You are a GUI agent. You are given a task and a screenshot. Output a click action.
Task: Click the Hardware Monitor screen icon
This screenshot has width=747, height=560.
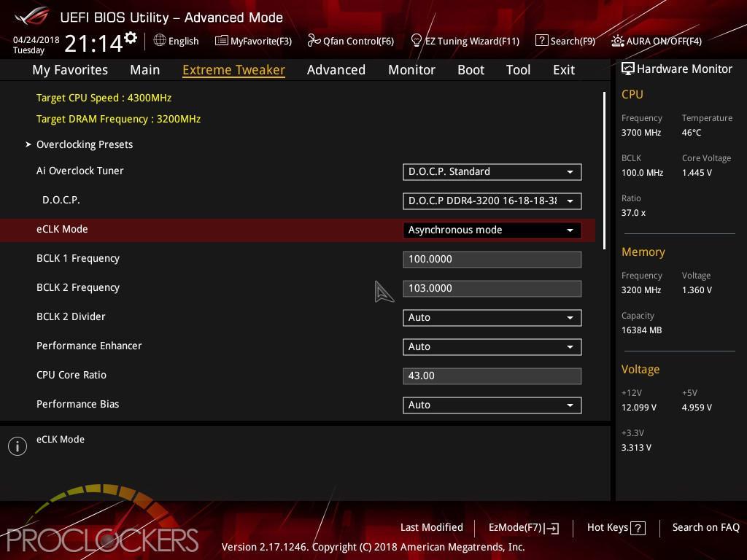point(628,69)
